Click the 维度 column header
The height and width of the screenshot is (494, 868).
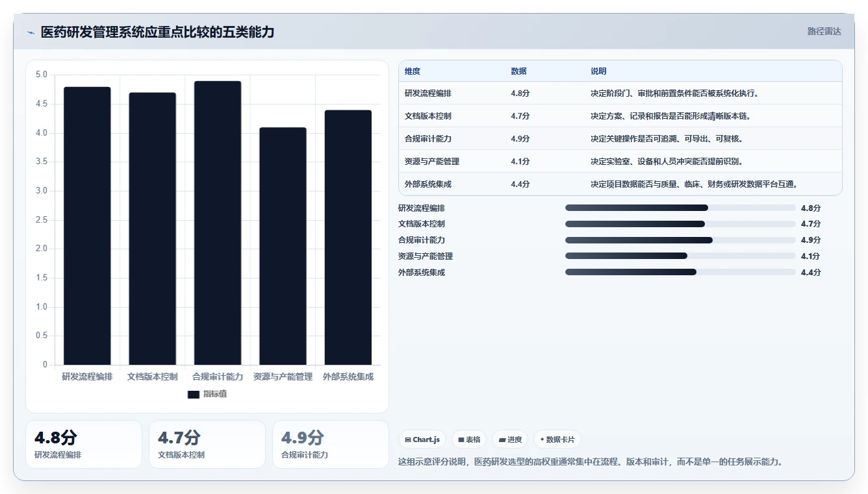[412, 71]
